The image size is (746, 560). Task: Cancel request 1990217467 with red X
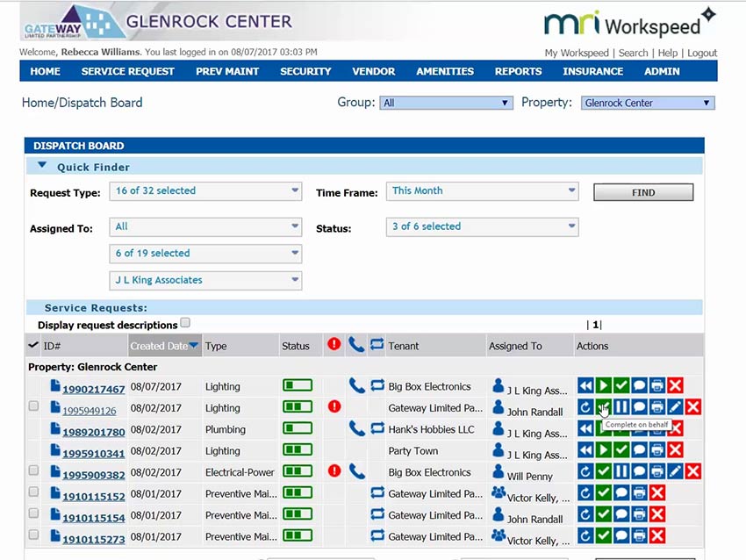point(675,385)
